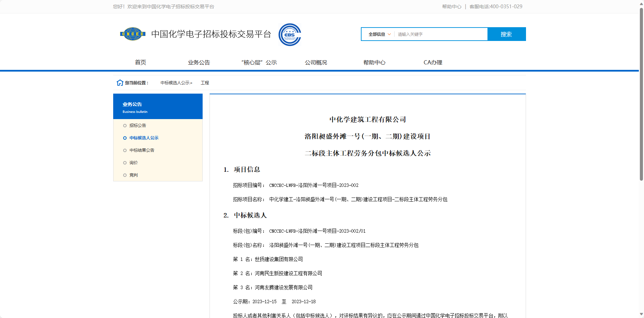The height and width of the screenshot is (318, 644).
Task: Switch to the 首页 navigation tab
Action: [x=140, y=62]
